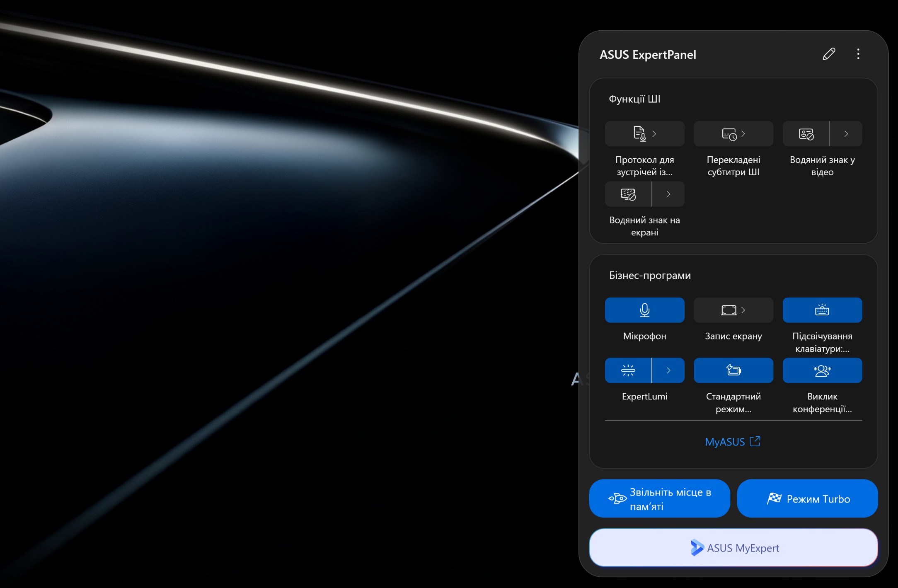Image resolution: width=898 pixels, height=588 pixels.
Task: Expand the Водяний знак у відео chevron
Action: (846, 134)
